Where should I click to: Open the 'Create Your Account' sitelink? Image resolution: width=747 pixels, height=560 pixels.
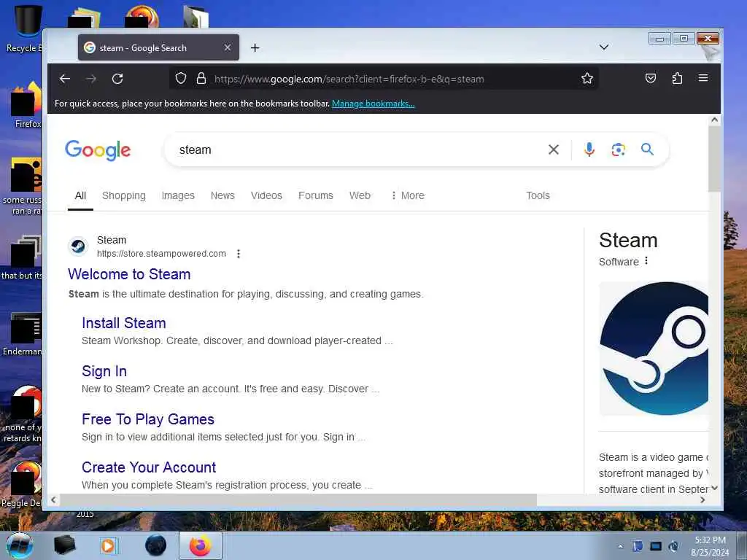tap(149, 467)
